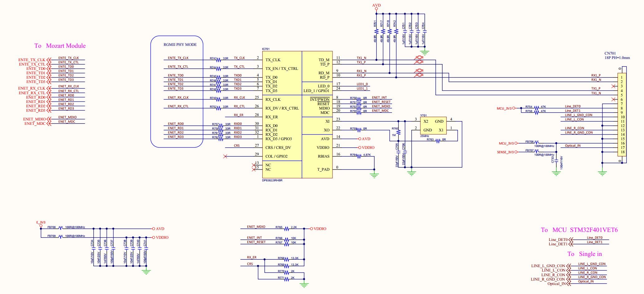Screen dimensions: 644x294
Task: Select the Y701 25MHz crystal body
Action: (433, 126)
